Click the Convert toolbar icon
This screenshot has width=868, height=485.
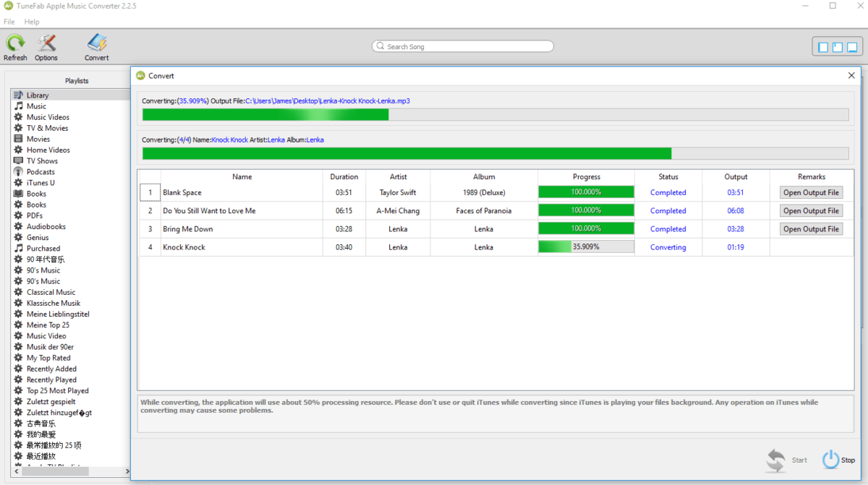pos(96,43)
